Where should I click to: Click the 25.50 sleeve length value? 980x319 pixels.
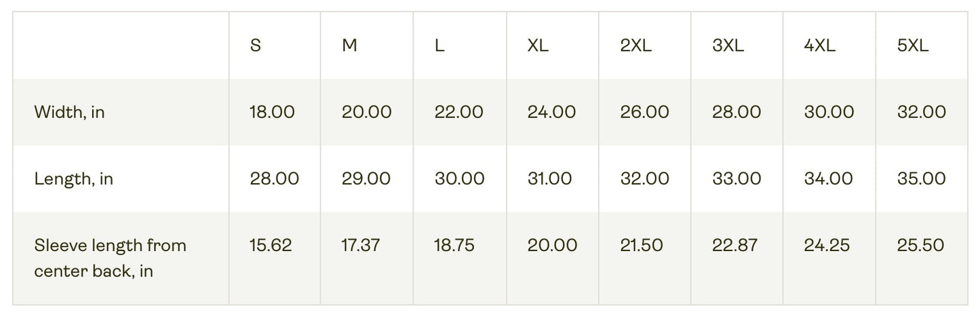920,245
